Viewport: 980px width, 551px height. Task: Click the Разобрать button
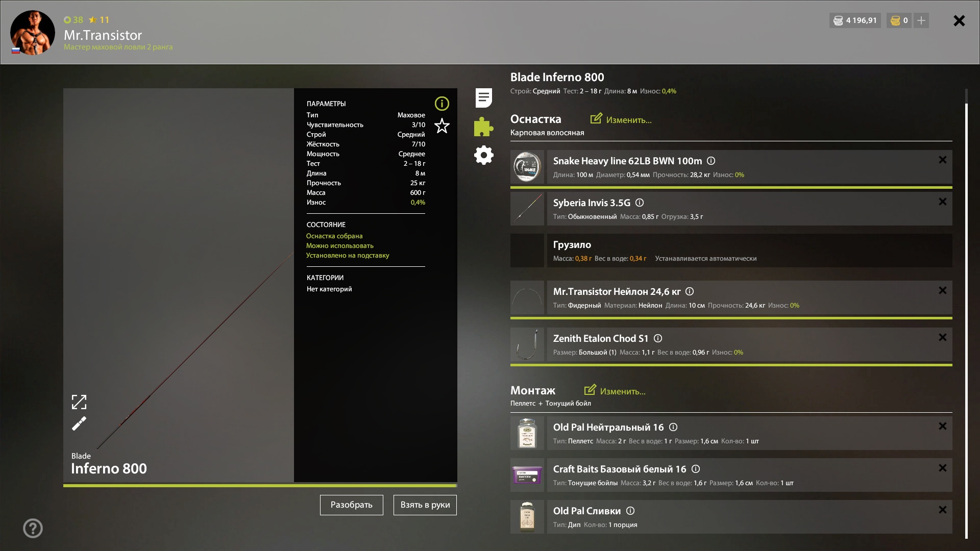[x=352, y=505]
